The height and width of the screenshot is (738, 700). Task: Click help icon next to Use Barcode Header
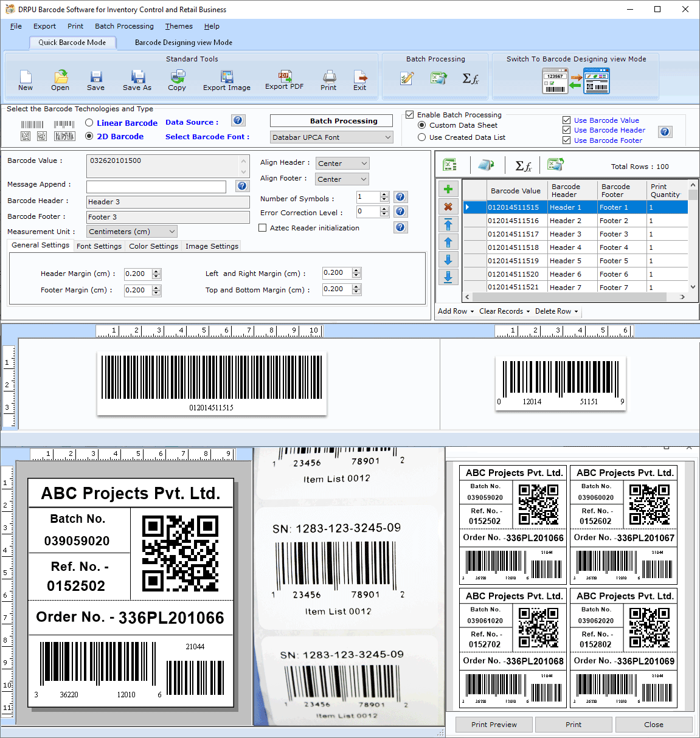(665, 132)
